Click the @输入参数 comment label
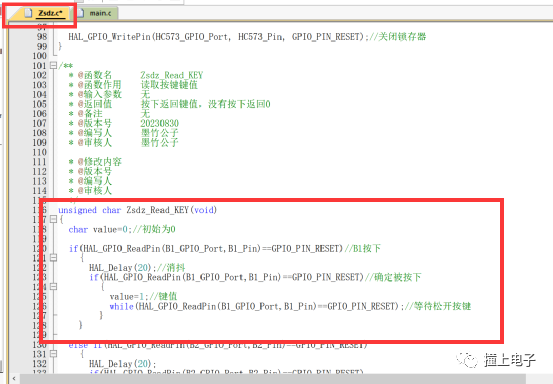Screen dimensions: 553x384 [x=99, y=95]
